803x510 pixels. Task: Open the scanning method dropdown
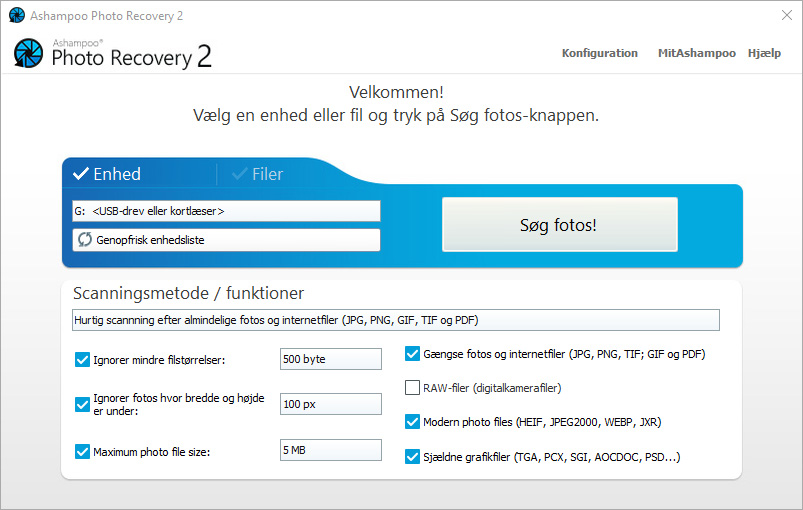coord(395,320)
